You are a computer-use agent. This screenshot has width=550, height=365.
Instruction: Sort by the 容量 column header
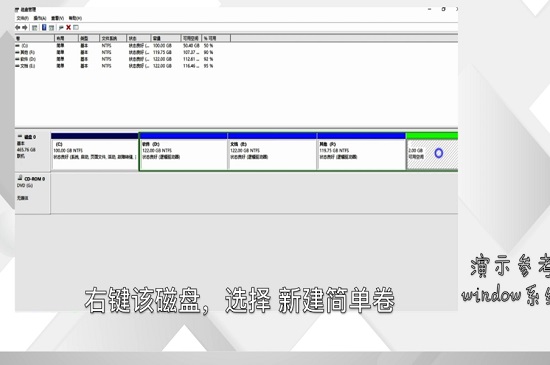(x=166, y=38)
